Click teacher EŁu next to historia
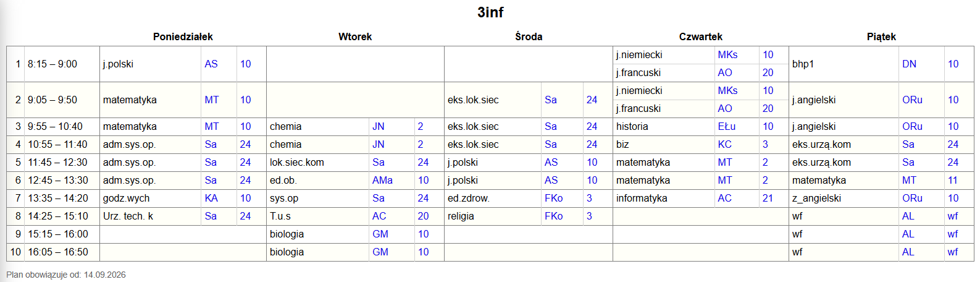The image size is (980, 282). (x=727, y=126)
